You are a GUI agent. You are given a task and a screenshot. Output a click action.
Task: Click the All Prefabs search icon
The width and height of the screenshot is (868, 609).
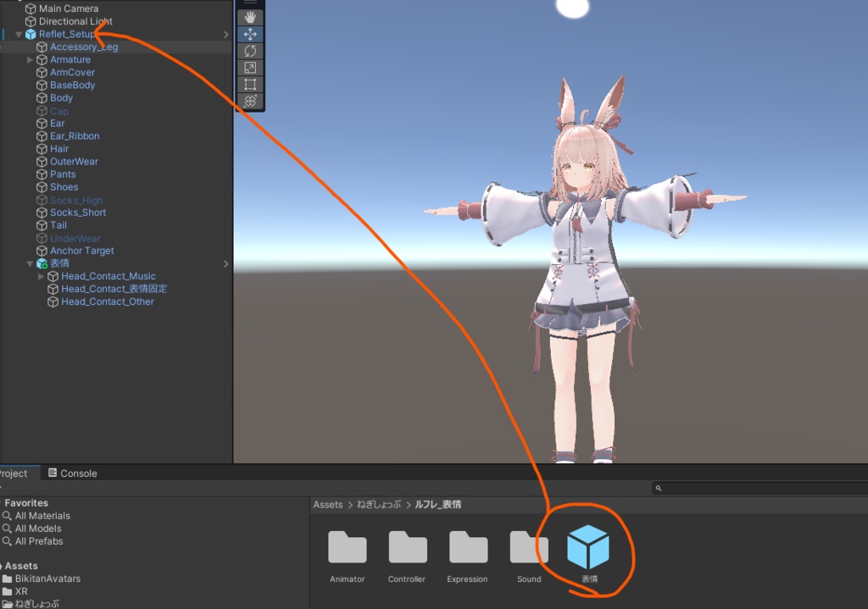(7, 541)
